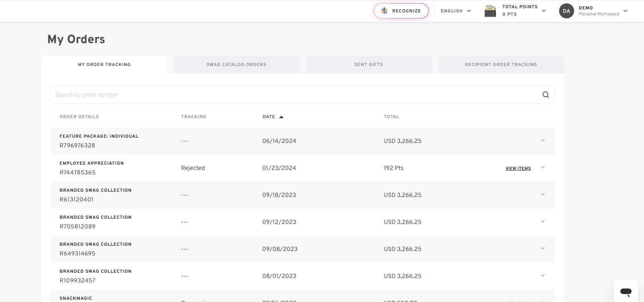644x302 pixels.
Task: Switch to Sent Gifts tab
Action: click(369, 65)
